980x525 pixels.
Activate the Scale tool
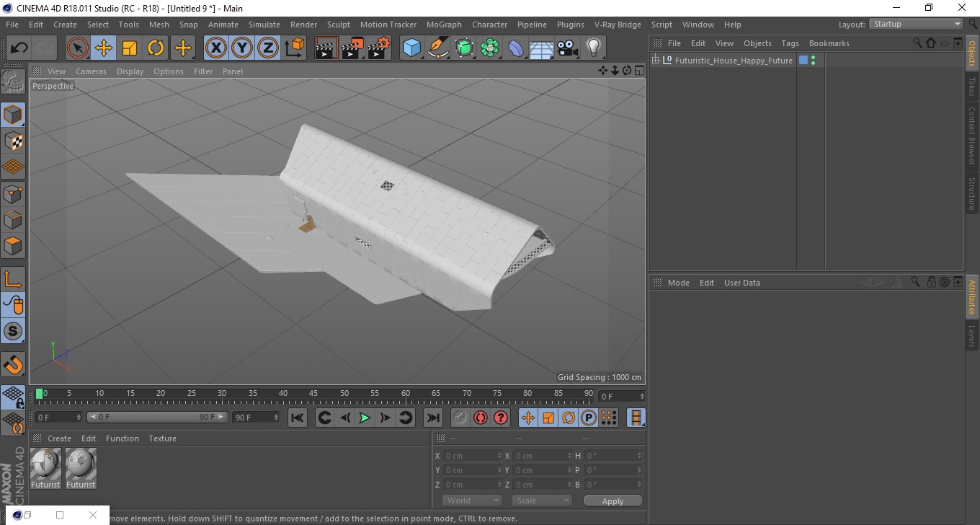pos(130,48)
